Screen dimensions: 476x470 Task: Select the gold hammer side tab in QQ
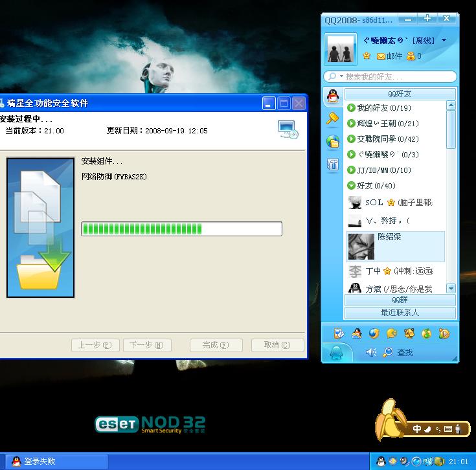332,118
